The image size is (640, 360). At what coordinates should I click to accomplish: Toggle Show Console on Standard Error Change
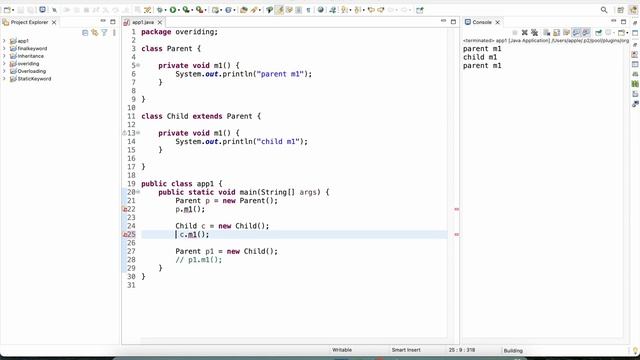586,33
